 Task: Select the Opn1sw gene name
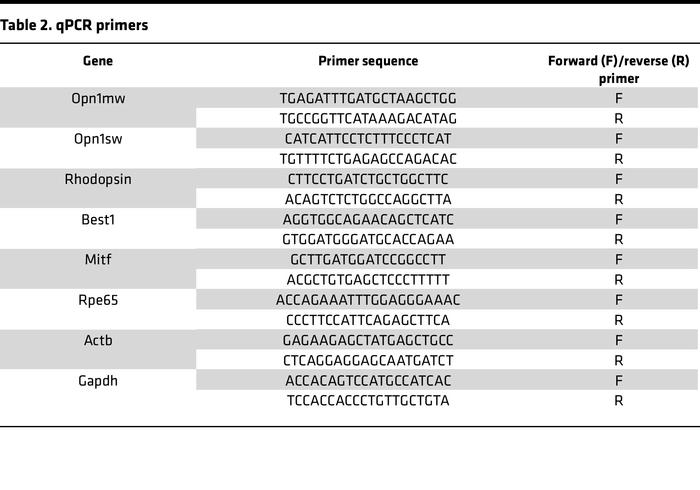click(x=97, y=138)
